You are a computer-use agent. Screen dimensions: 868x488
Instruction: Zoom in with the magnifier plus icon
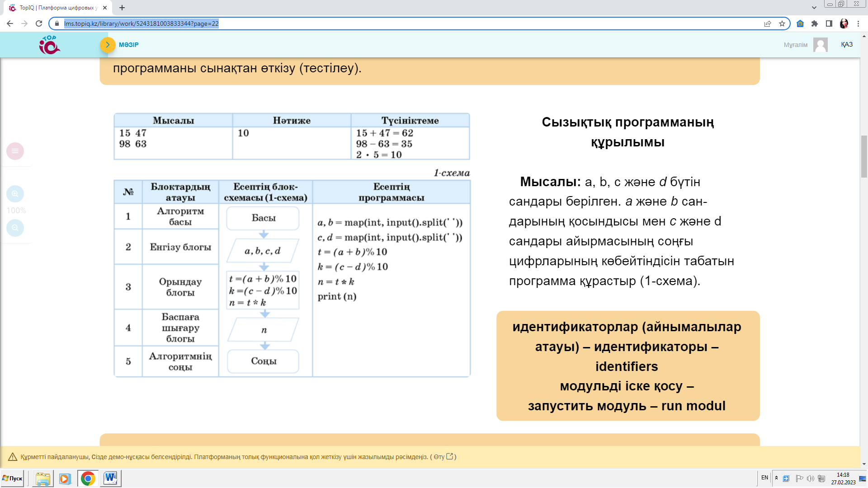coord(15,194)
